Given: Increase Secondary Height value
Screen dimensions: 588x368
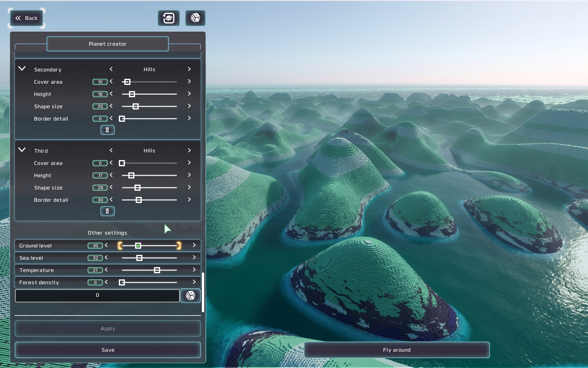Looking at the screenshot, I should [x=189, y=94].
